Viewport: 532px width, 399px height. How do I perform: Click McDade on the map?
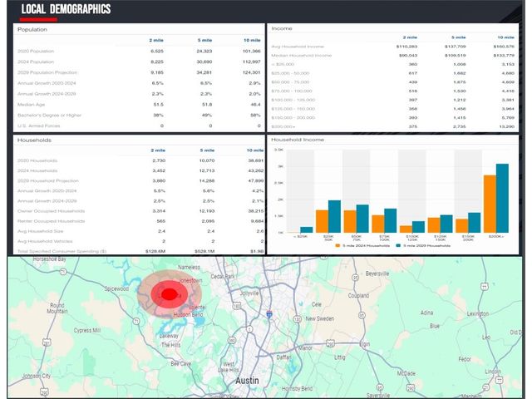(x=406, y=373)
